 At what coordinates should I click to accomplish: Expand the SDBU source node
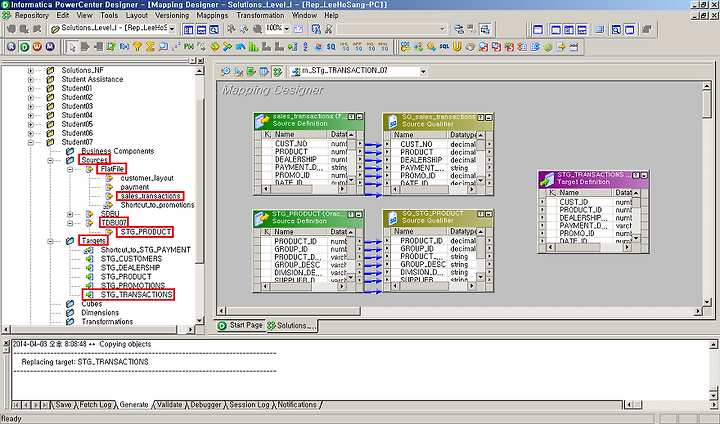[70, 214]
